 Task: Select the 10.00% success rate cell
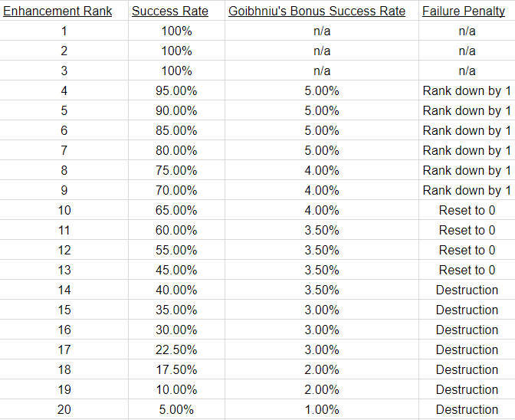176,389
